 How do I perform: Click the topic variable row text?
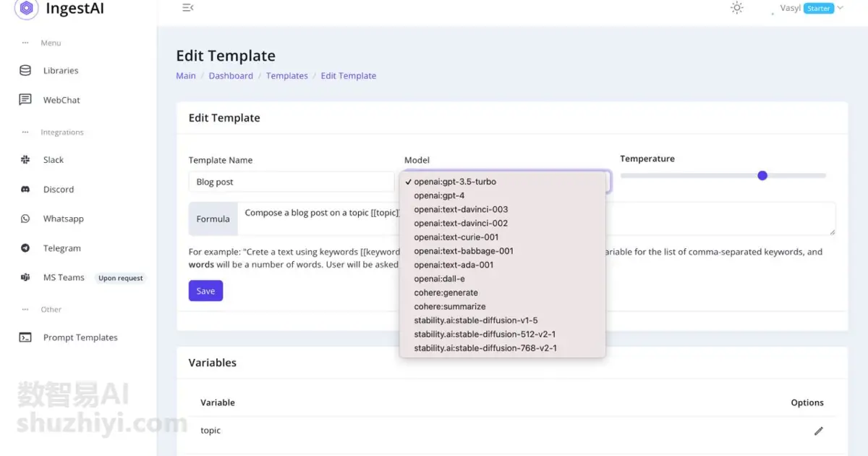coord(210,431)
